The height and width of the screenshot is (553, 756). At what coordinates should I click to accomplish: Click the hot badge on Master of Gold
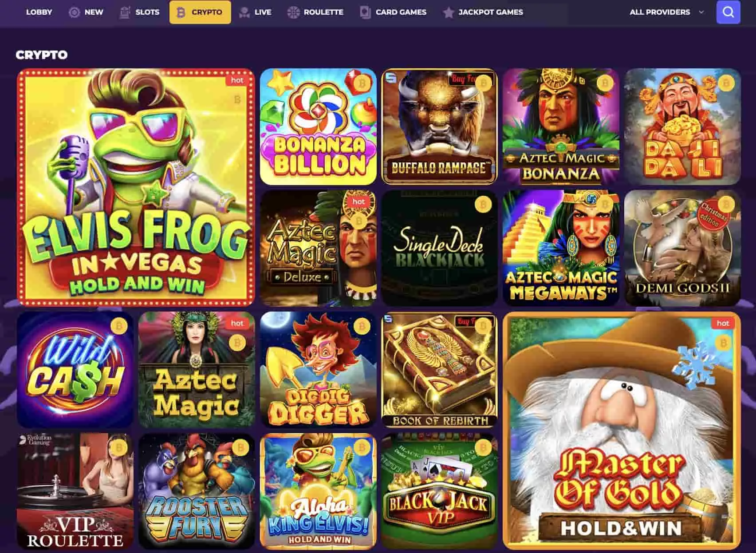click(723, 323)
